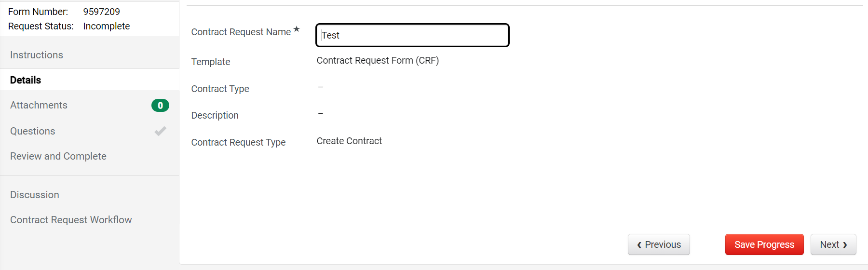Open the Instructions section
This screenshot has width=868, height=270.
pos(90,55)
